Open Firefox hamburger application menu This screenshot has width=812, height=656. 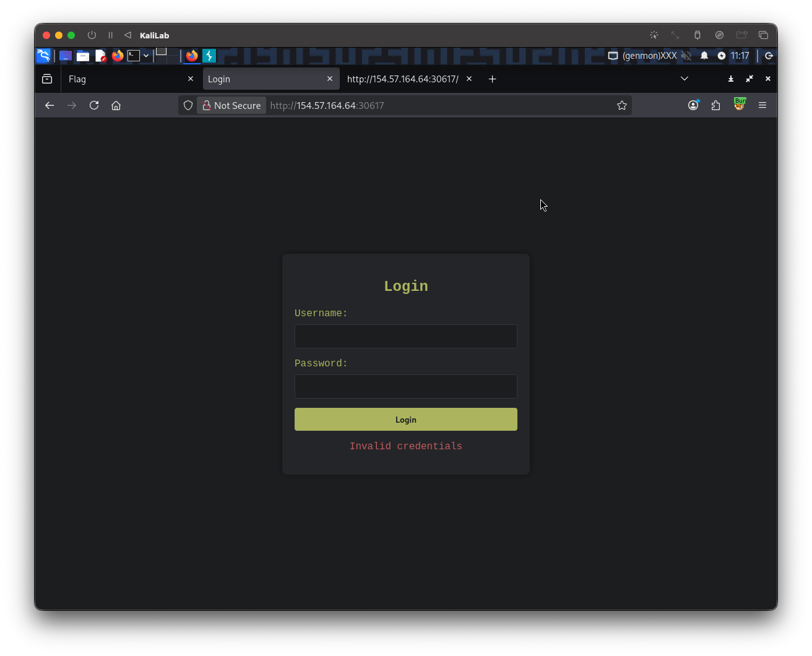tap(762, 105)
